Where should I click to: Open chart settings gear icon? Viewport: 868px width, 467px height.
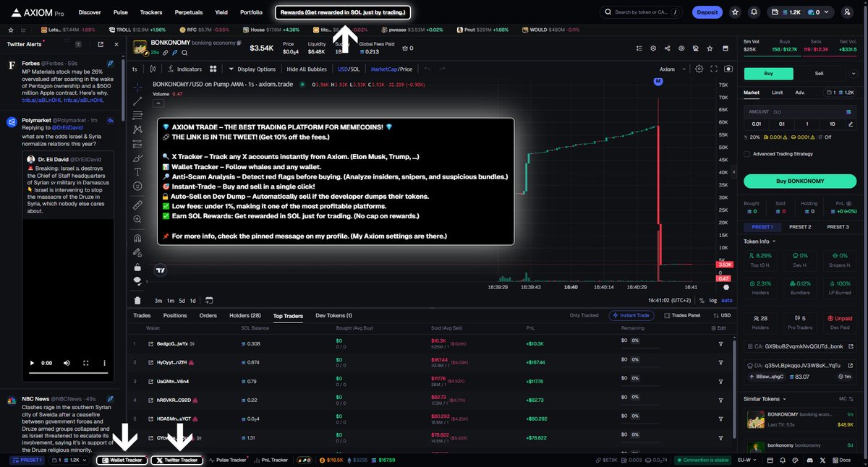coord(699,69)
